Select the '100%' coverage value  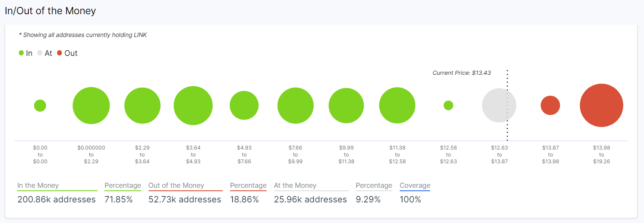pyautogui.click(x=410, y=199)
